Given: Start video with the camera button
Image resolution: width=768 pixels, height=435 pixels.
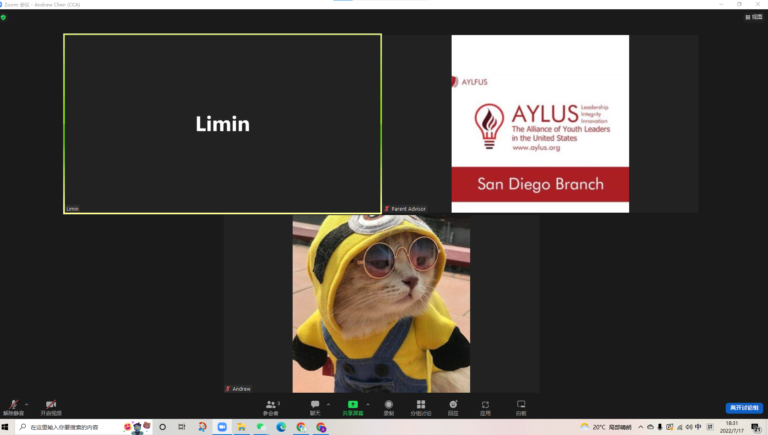Looking at the screenshot, I should coord(51,408).
